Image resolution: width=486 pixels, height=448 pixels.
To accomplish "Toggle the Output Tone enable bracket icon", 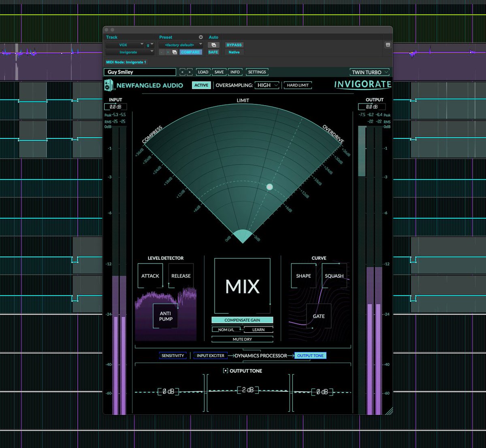I will [x=226, y=371].
